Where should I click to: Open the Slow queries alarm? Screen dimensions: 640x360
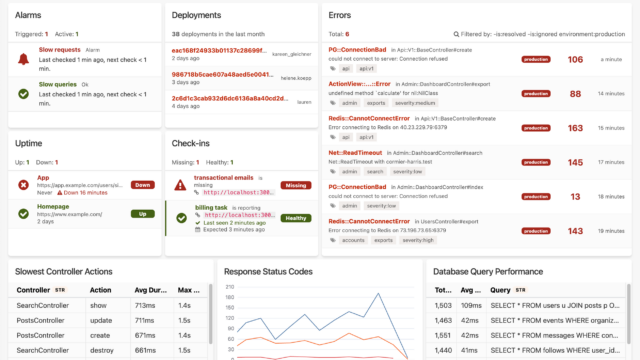click(x=58, y=84)
